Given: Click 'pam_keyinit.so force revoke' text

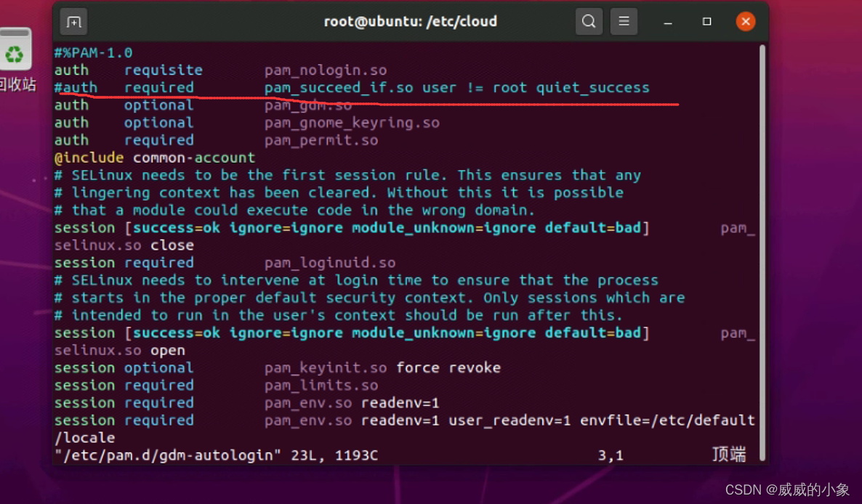Looking at the screenshot, I should (x=382, y=368).
